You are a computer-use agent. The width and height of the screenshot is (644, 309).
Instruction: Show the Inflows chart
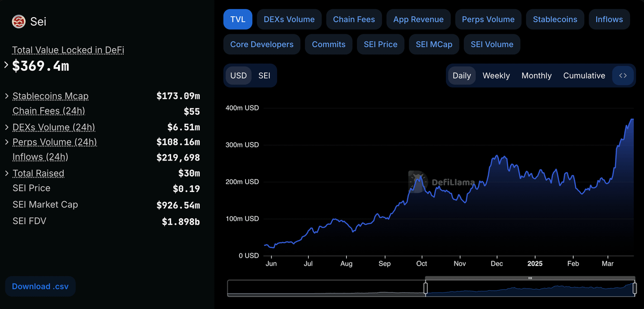click(609, 19)
